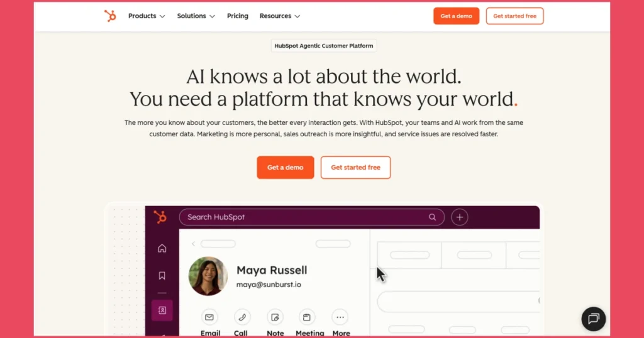The image size is (644, 338).
Task: Click the Email envelope icon
Action: (209, 317)
